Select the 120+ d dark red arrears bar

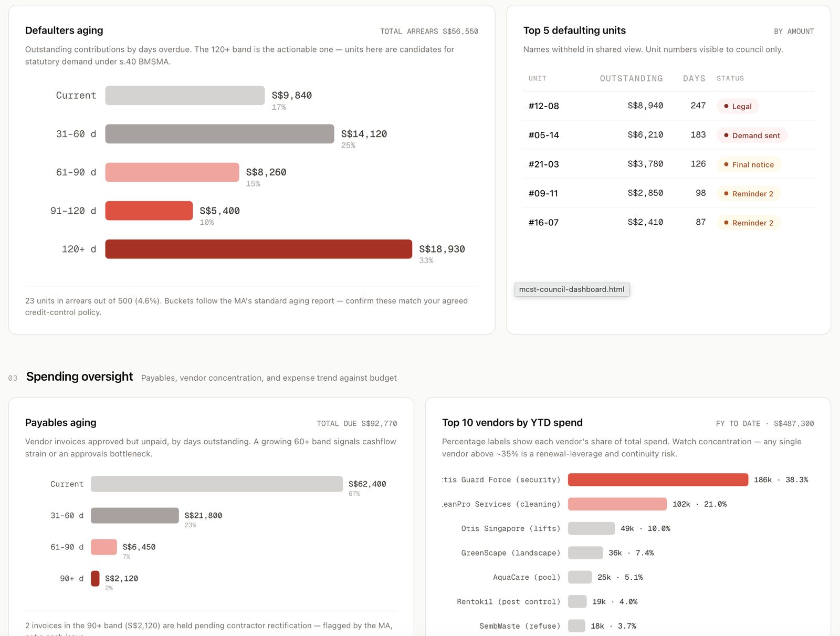click(258, 249)
